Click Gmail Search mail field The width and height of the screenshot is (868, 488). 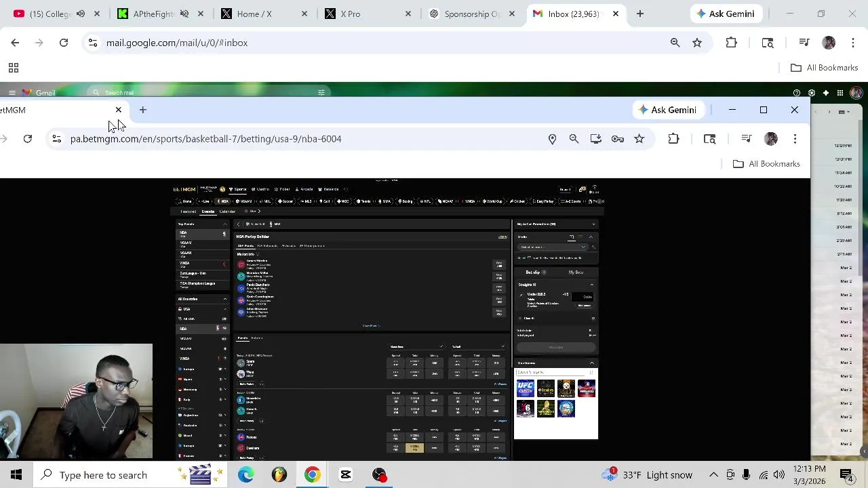(x=210, y=93)
